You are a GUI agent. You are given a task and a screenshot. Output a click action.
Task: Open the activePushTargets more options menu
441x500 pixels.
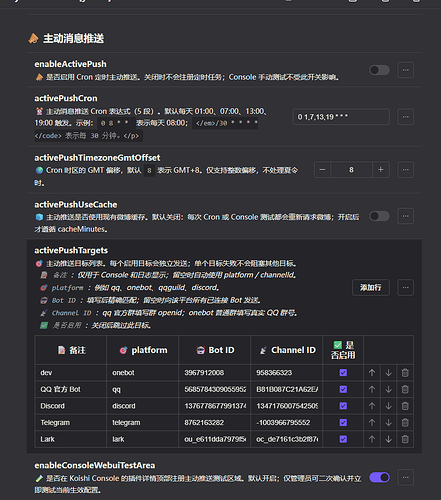406,287
